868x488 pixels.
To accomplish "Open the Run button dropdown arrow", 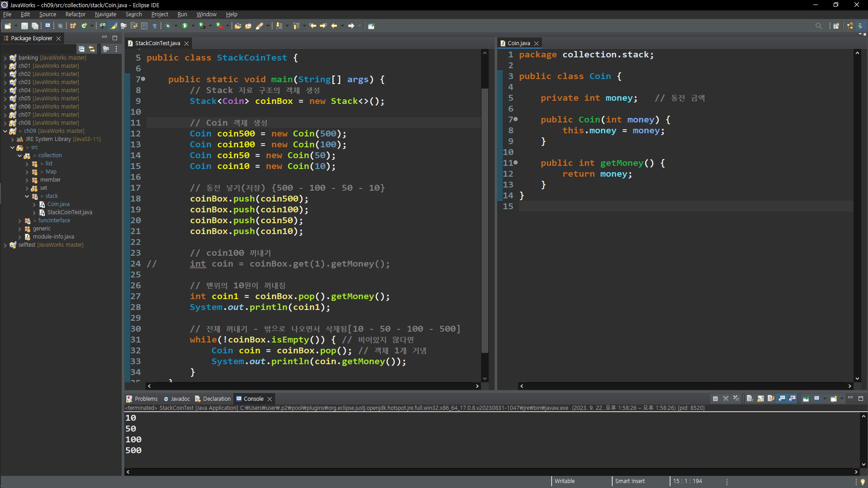I will coord(193,26).
